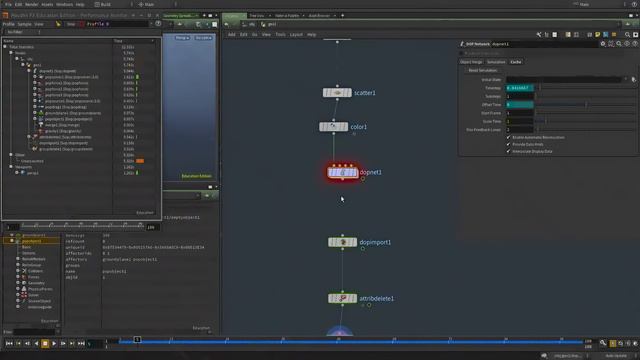Screen dimensions: 640x360
Task: Click the file chooser icon beside Initial State
Action: pyautogui.click(x=633, y=80)
